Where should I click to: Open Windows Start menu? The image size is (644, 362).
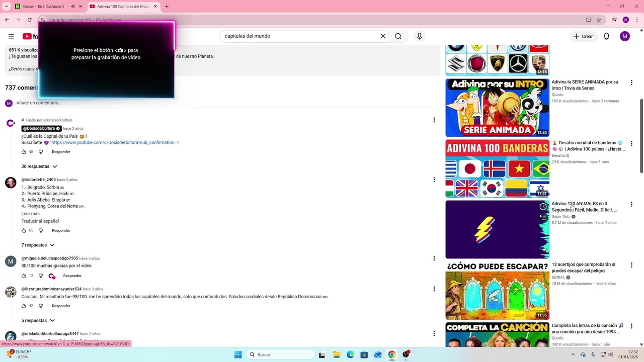tap(238, 354)
